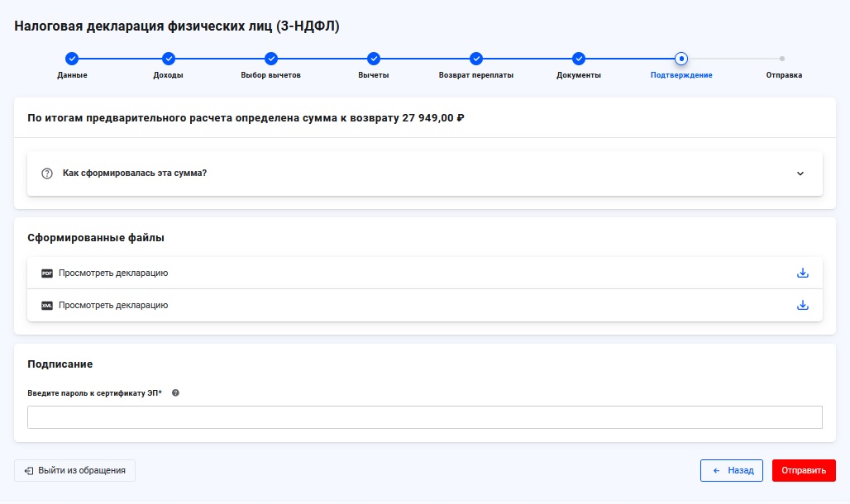The height and width of the screenshot is (504, 850).
Task: Click question mark icon beside sum explanation
Action: coord(47,174)
